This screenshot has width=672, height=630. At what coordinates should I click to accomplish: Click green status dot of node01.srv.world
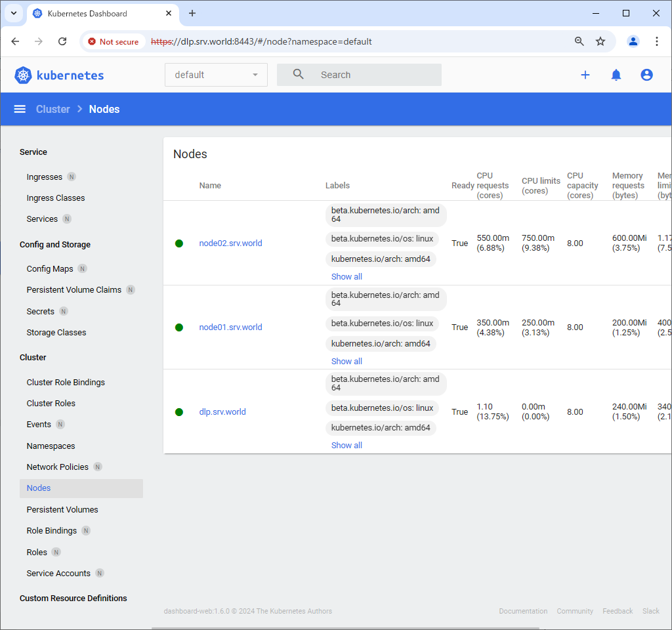pyautogui.click(x=179, y=327)
